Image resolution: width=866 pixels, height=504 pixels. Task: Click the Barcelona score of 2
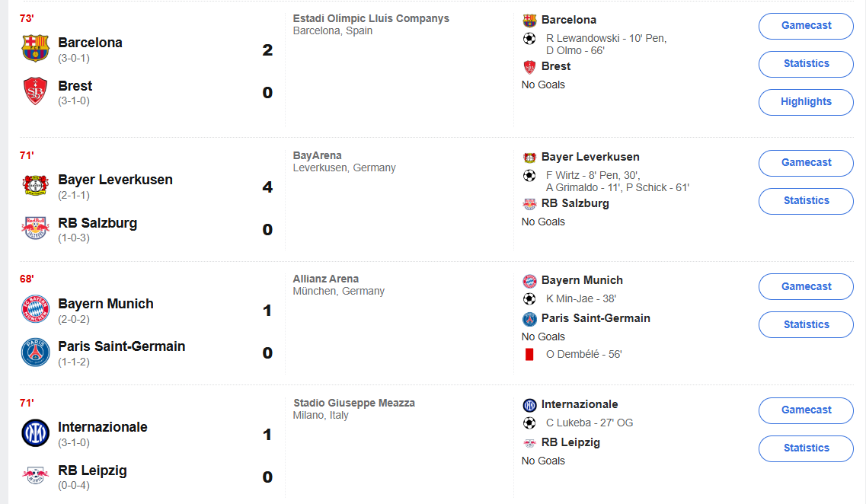coord(267,50)
